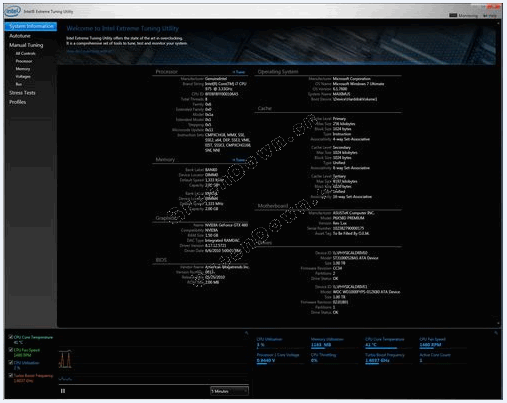The width and height of the screenshot is (507, 403).
Task: Toggle Turbo Boost Frequency graph checkbox
Action: pyautogui.click(x=11, y=375)
